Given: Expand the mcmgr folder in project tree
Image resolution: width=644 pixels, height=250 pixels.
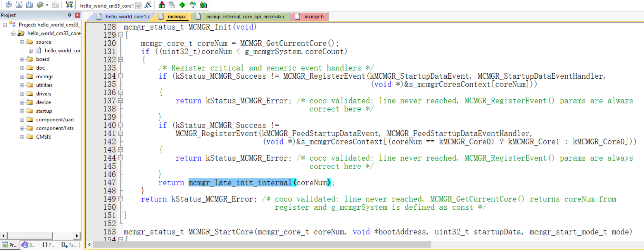Looking at the screenshot, I should pyautogui.click(x=22, y=77).
